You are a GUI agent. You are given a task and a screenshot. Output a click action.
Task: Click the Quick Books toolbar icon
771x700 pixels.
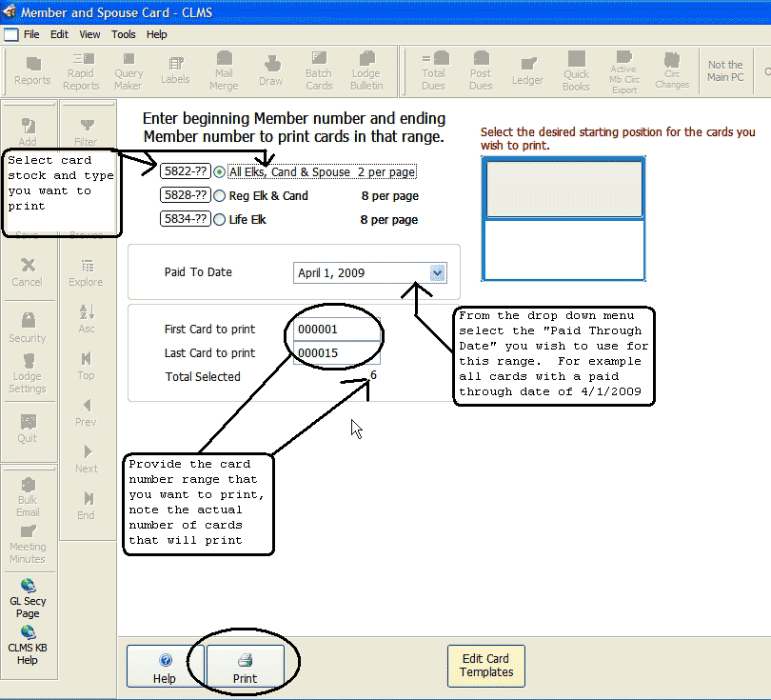tap(576, 71)
